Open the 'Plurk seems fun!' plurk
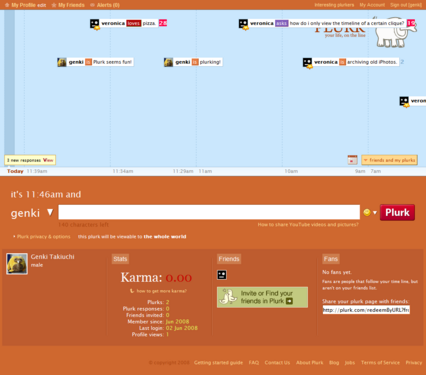 tap(112, 62)
